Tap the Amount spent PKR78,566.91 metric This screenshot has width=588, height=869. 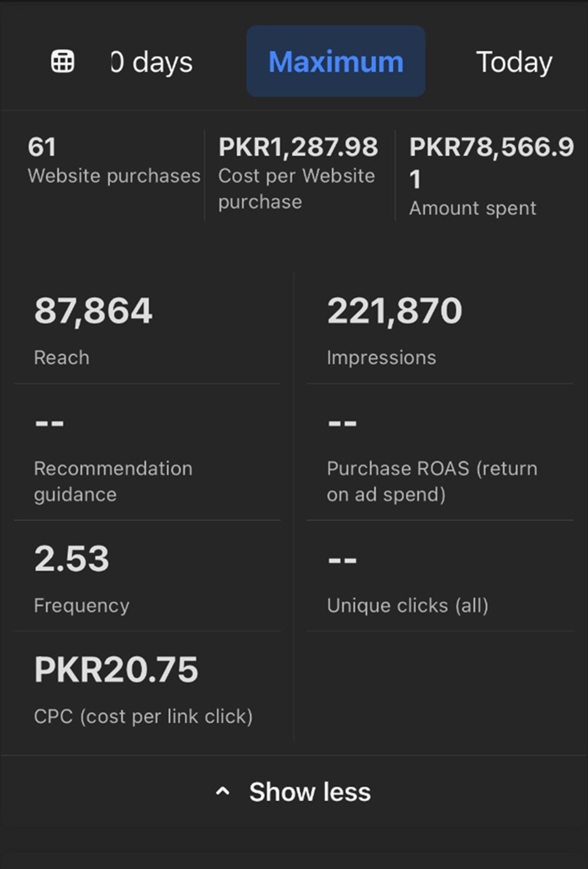click(x=491, y=176)
